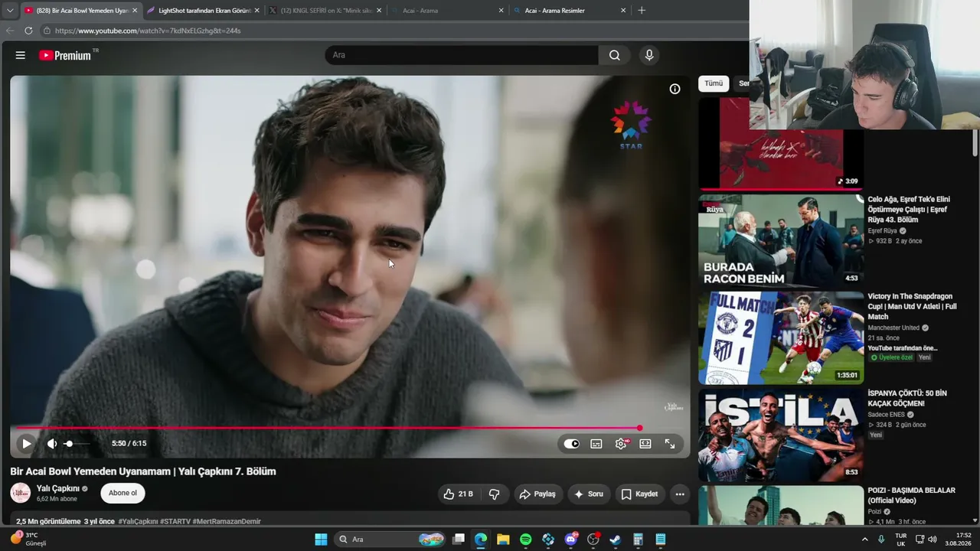Switch to the Bir Acai Bowl YouTube tab
This screenshot has width=980, height=551.
coord(80,11)
